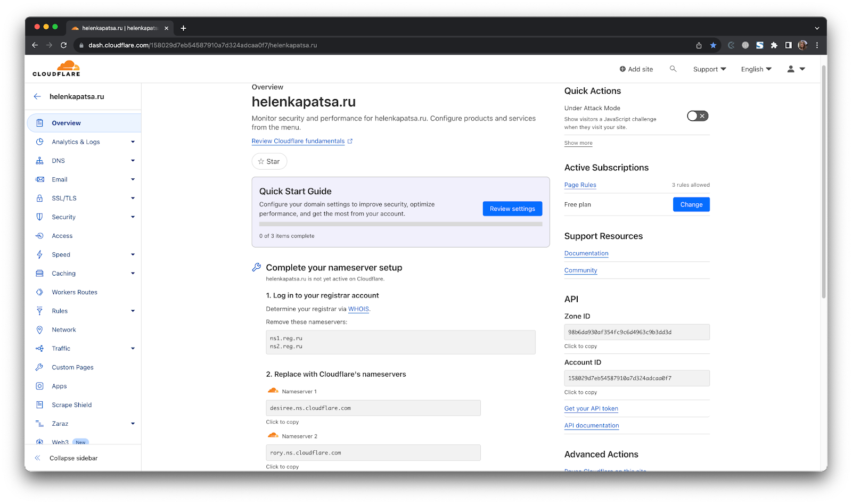Click the Custom Pages wrench icon
Viewport: 852px width, 504px height.
point(39,367)
